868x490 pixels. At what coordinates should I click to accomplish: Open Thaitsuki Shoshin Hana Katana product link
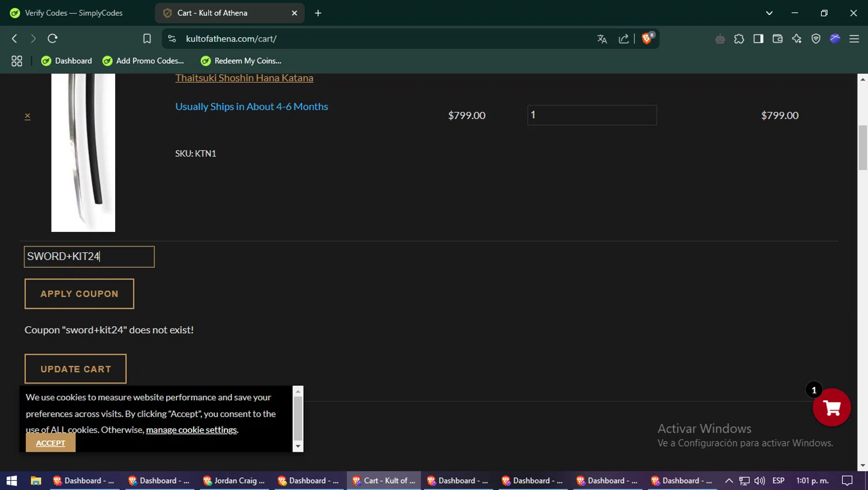pyautogui.click(x=244, y=78)
